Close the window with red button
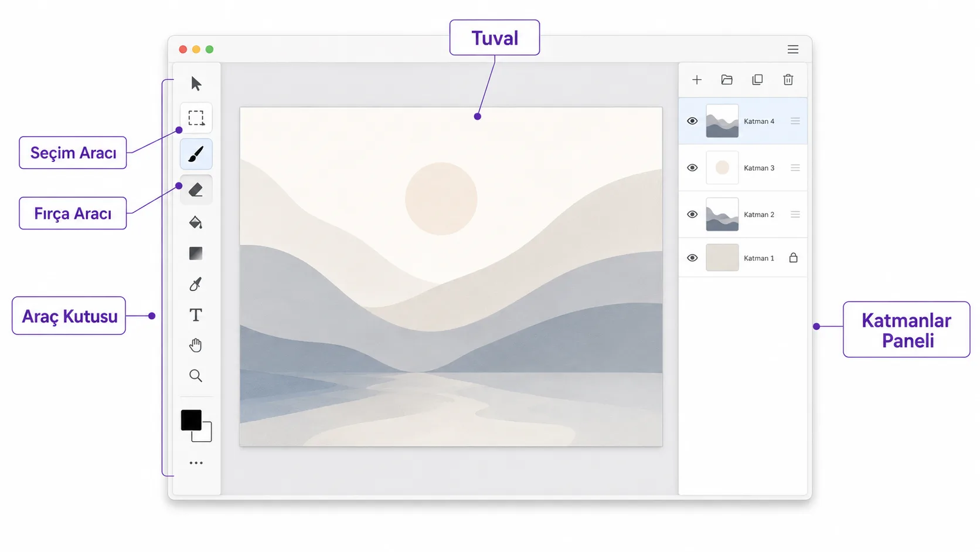Screen dimensions: 980x552 (183, 49)
